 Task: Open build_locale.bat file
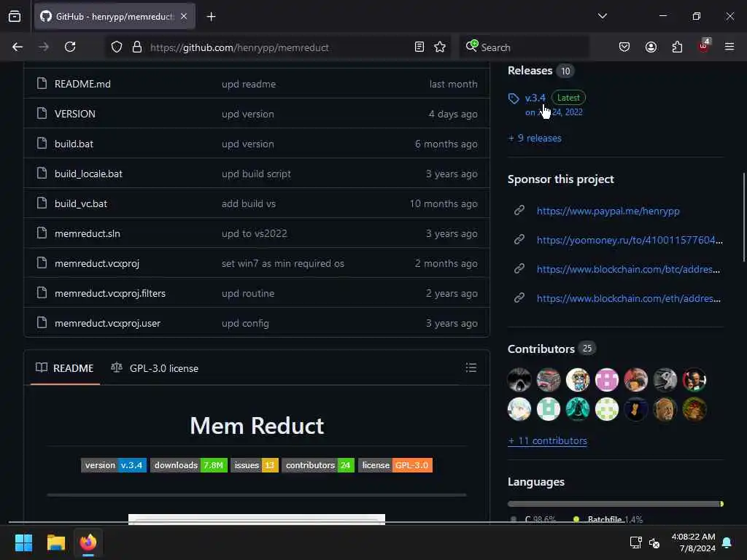click(x=88, y=174)
